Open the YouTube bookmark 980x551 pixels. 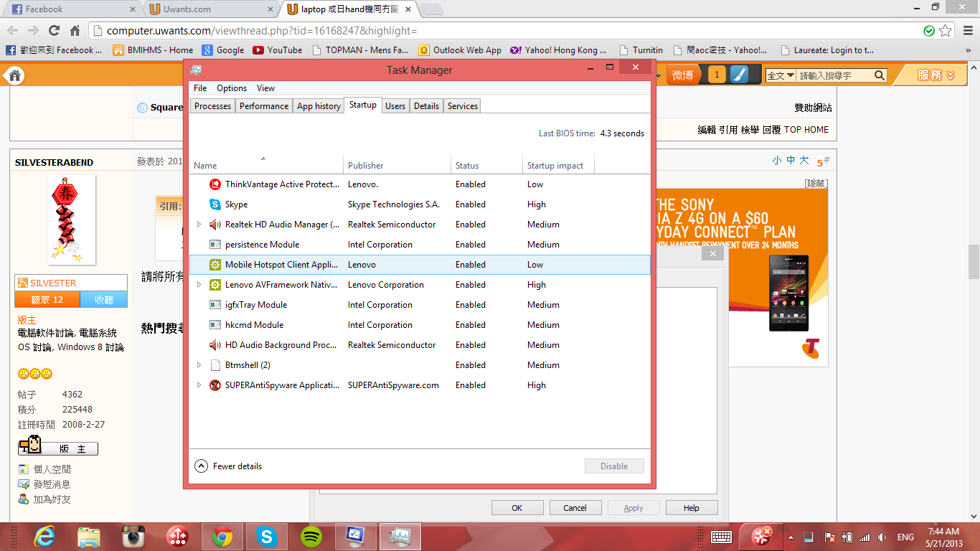tap(278, 50)
